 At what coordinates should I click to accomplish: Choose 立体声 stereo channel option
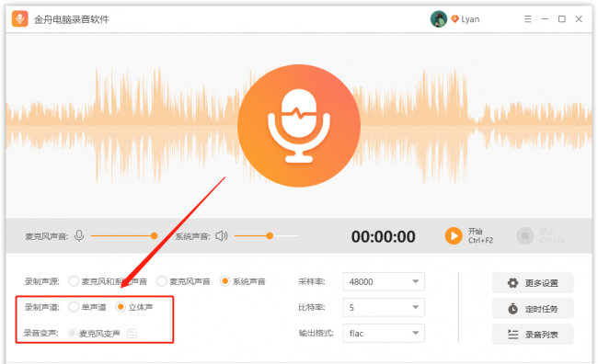(x=121, y=307)
